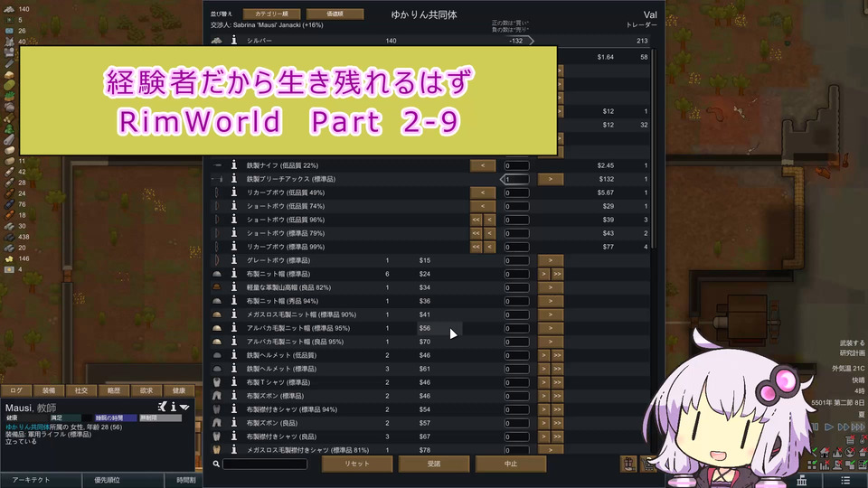The image size is (868, 488).
Task: Click helmet icon of 鉄製ヘルメット (標準品)
Action: 217,369
